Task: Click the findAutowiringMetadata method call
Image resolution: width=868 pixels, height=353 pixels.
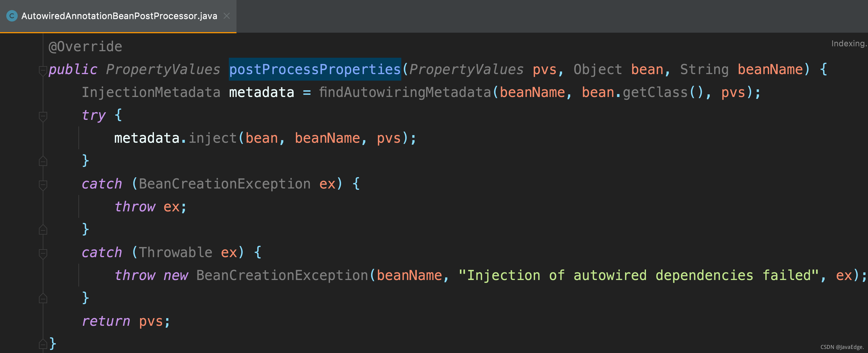Action: tap(405, 92)
